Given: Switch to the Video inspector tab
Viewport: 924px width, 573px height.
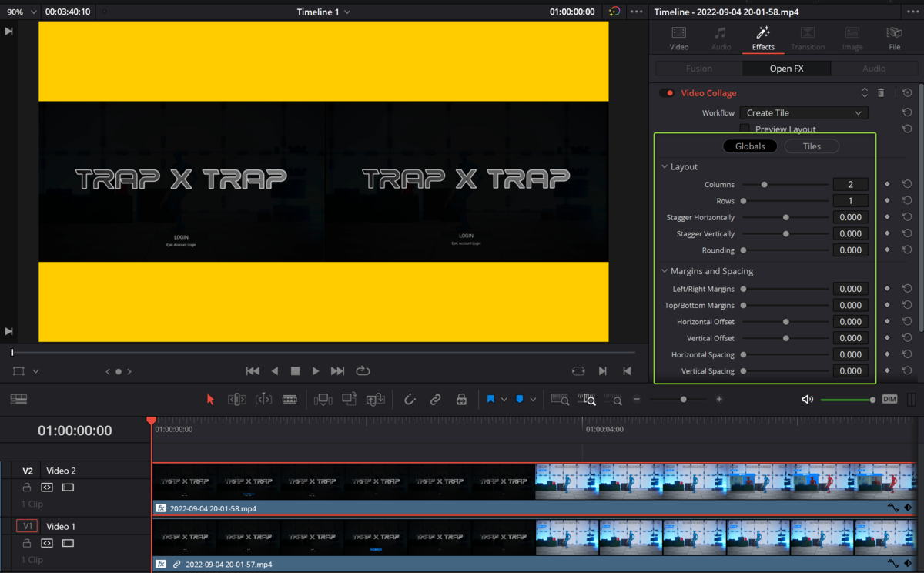Looking at the screenshot, I should point(678,39).
